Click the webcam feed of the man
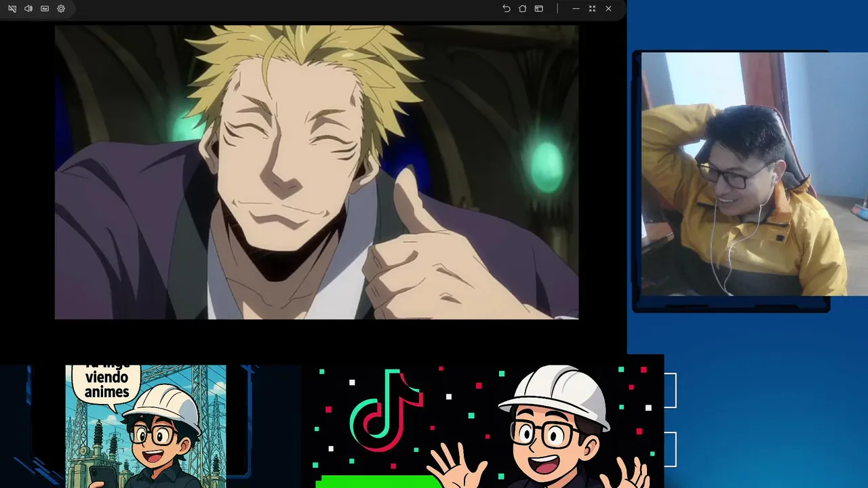The image size is (868, 488). 754,174
